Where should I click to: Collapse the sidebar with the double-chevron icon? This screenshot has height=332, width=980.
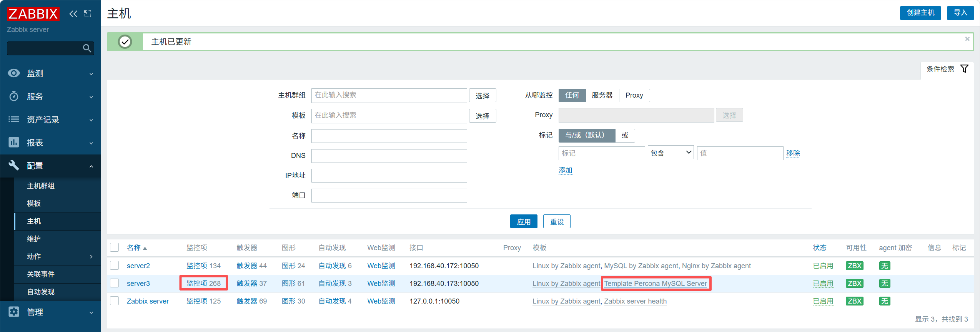(73, 14)
